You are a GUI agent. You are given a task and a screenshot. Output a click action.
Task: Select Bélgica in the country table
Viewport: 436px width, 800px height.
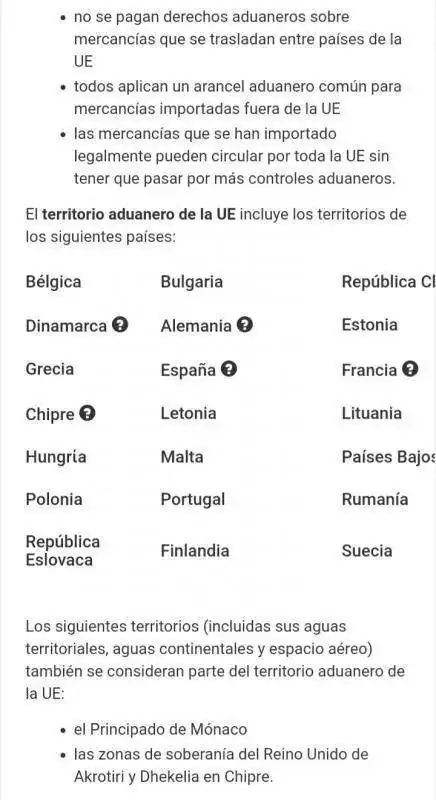54,282
